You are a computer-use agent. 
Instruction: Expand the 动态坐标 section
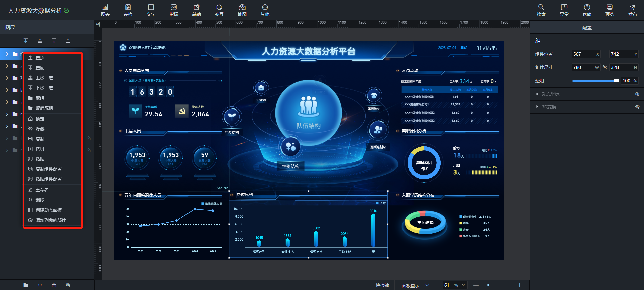537,94
